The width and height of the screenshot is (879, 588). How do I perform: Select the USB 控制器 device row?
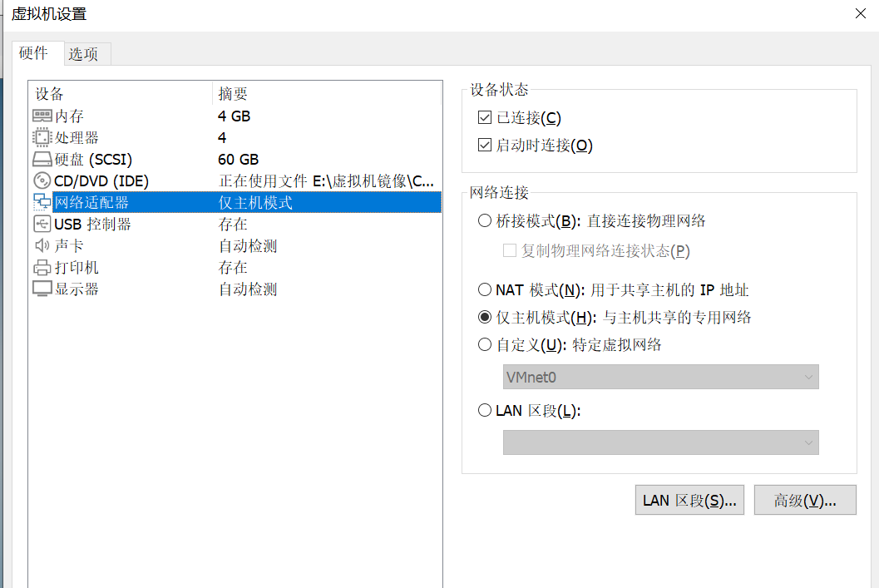(x=235, y=225)
